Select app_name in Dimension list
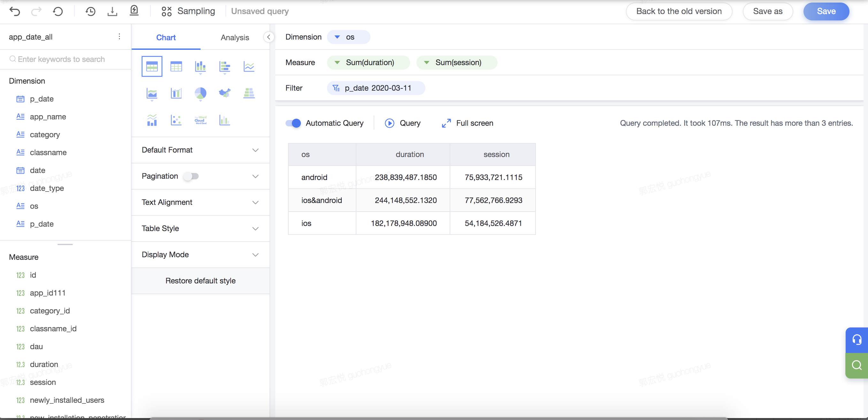Image resolution: width=868 pixels, height=420 pixels. (x=48, y=116)
